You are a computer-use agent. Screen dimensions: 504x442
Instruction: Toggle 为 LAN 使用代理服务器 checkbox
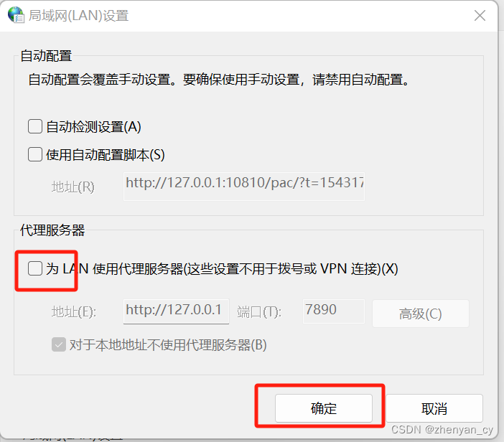click(35, 268)
